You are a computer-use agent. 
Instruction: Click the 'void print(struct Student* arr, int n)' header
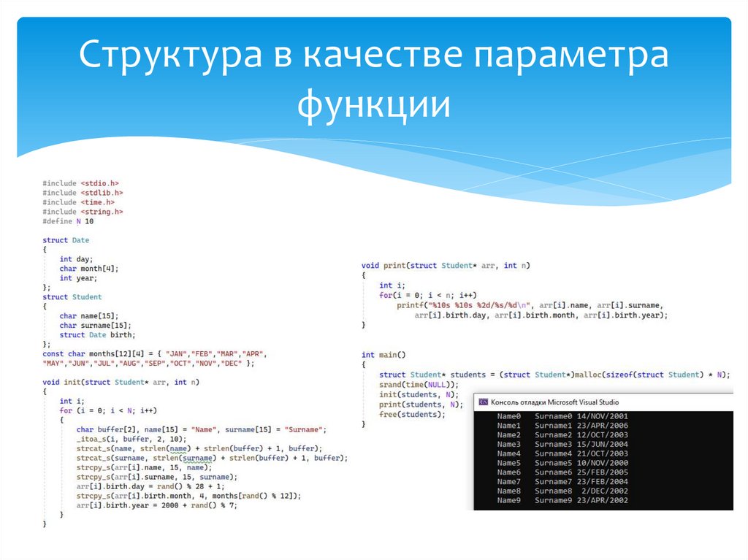coord(446,266)
